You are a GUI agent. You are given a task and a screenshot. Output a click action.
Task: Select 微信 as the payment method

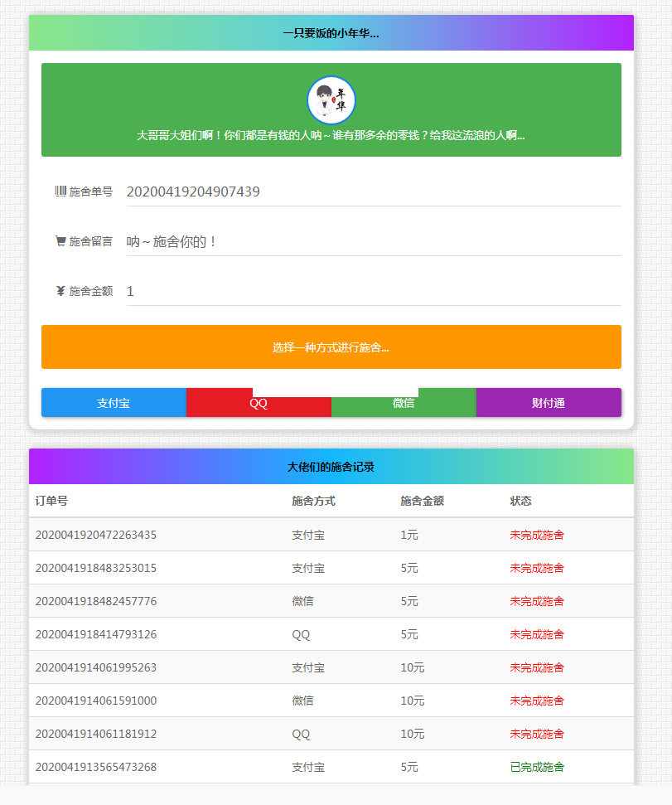(404, 402)
